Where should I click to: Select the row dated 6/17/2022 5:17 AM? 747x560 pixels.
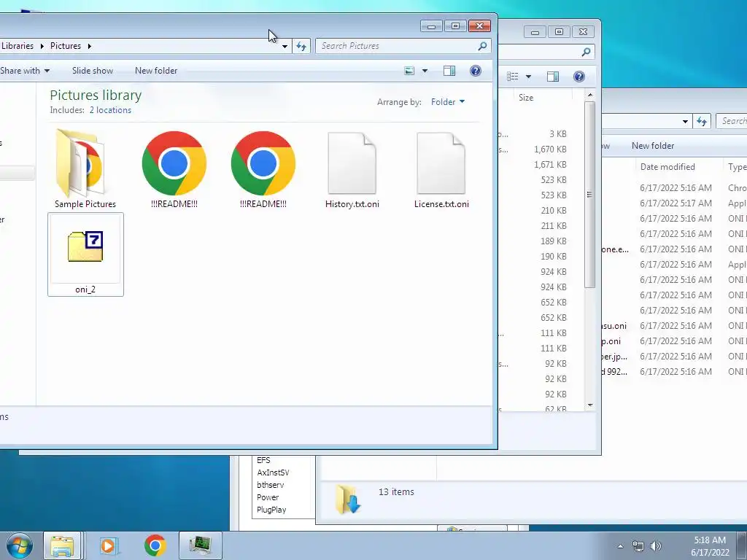click(676, 203)
